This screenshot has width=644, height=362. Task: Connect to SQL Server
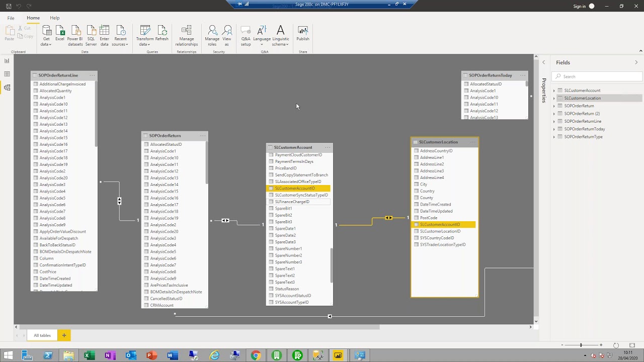tap(91, 36)
